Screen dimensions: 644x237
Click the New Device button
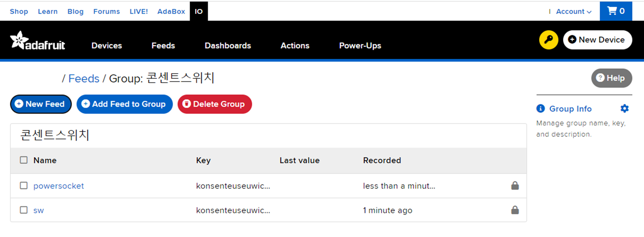click(597, 40)
